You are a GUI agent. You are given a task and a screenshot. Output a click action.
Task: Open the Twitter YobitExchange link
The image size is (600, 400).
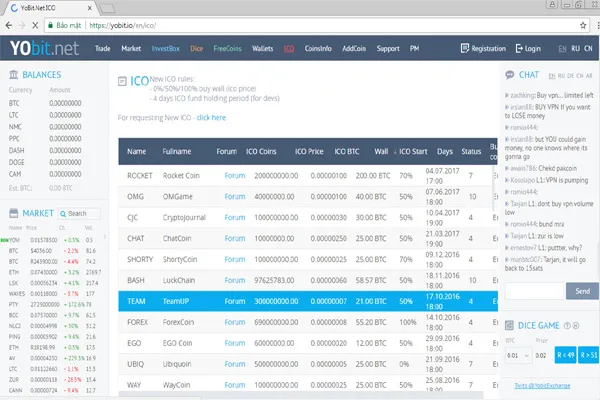pos(542,385)
